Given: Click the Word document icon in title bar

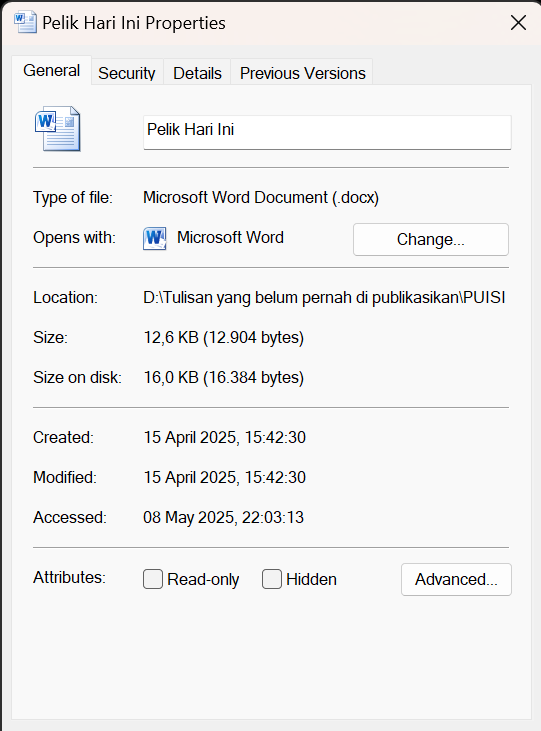Looking at the screenshot, I should [26, 22].
